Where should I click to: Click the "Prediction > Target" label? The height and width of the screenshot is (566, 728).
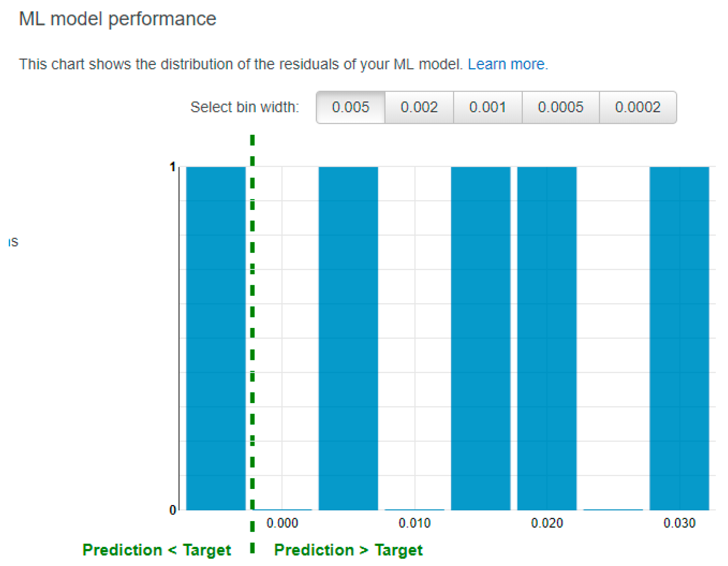[348, 550]
